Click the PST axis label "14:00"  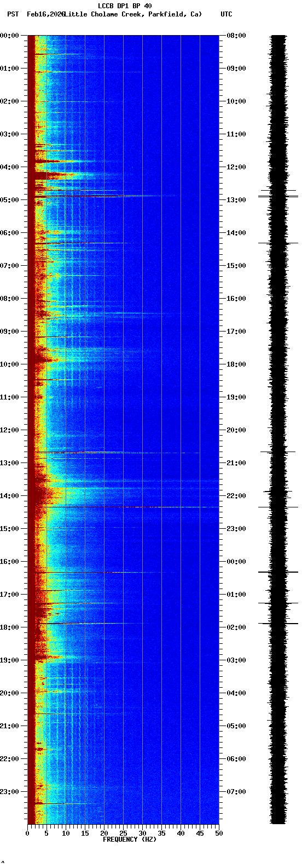(9, 496)
